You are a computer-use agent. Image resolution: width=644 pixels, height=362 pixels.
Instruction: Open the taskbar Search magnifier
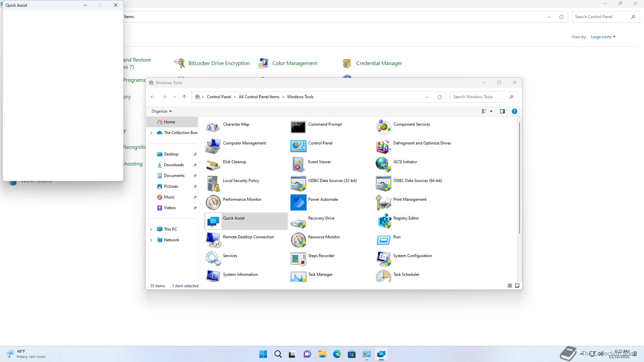coord(278,354)
